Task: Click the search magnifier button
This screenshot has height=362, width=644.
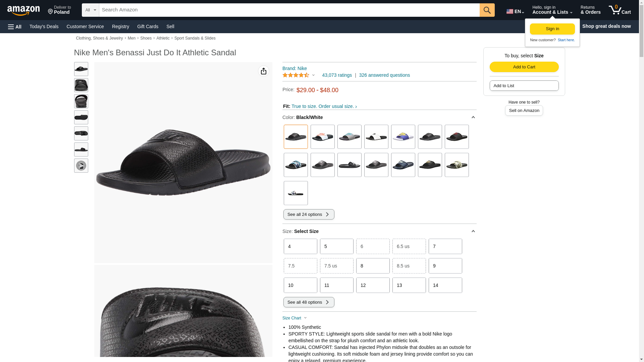Action: point(487,10)
